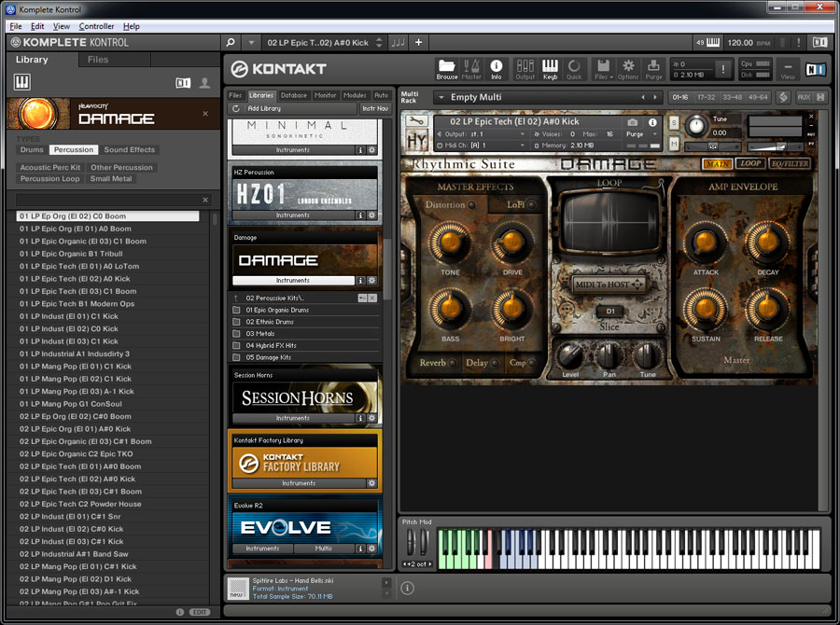Open instrument wrench edit mode
Viewport: 840px width, 625px height.
pos(416,121)
